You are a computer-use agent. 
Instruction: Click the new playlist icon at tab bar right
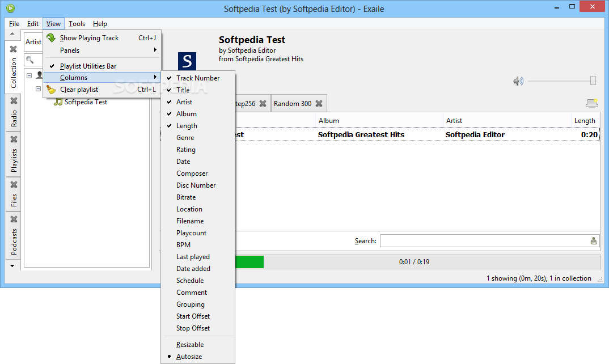[592, 103]
